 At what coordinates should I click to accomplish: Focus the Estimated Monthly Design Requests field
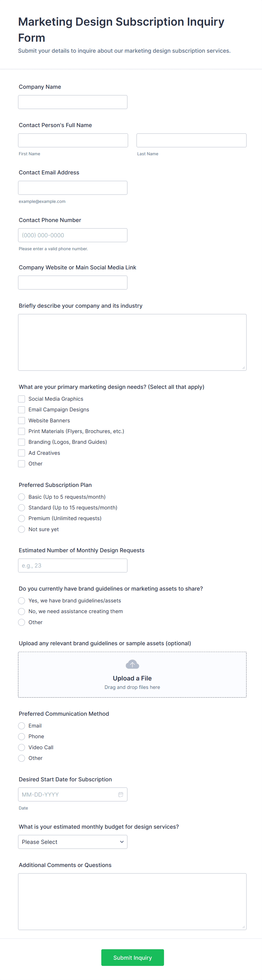coord(73,565)
